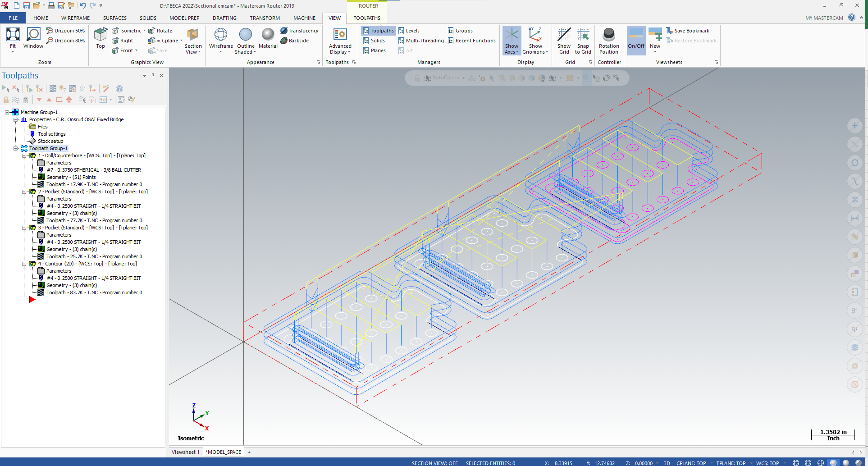This screenshot has height=466, width=868.
Task: Toggle Snap to Grid
Action: coord(583,41)
